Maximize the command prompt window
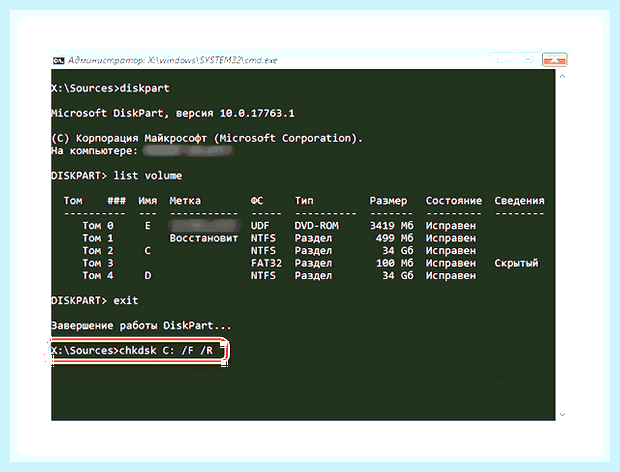This screenshot has height=472, width=620. [527, 60]
